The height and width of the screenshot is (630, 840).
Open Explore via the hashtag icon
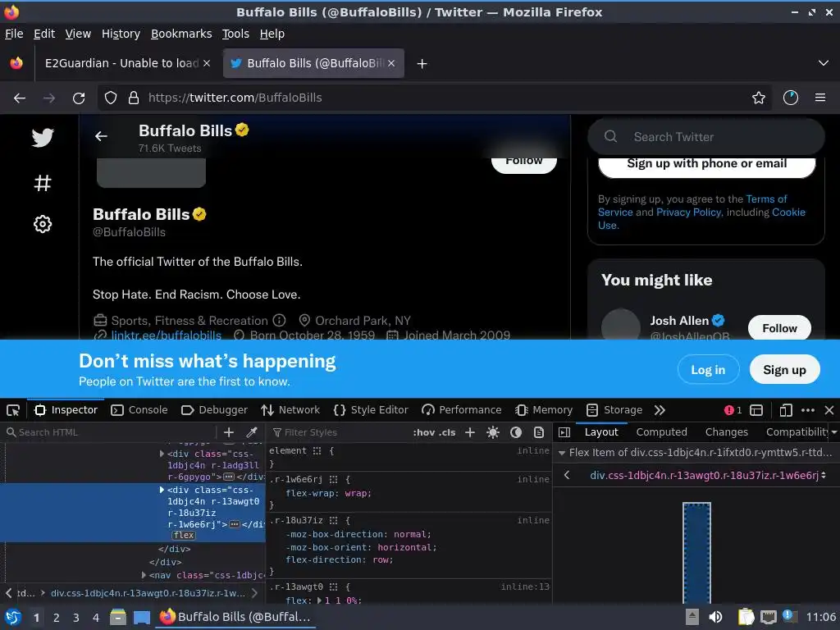point(43,183)
